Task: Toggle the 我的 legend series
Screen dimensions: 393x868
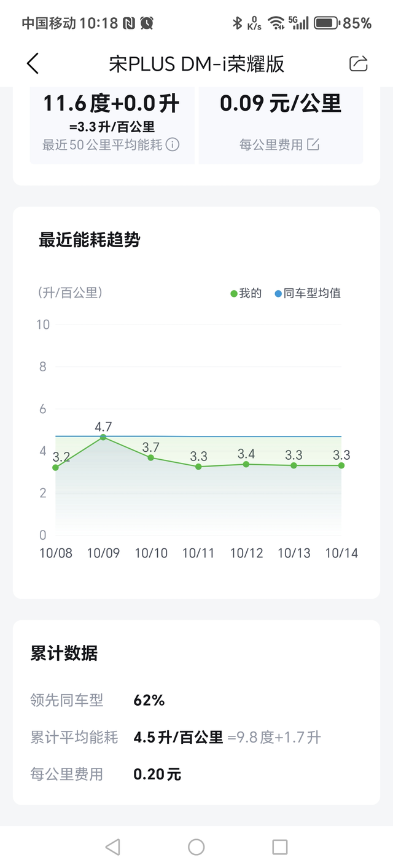Action: pos(246,293)
